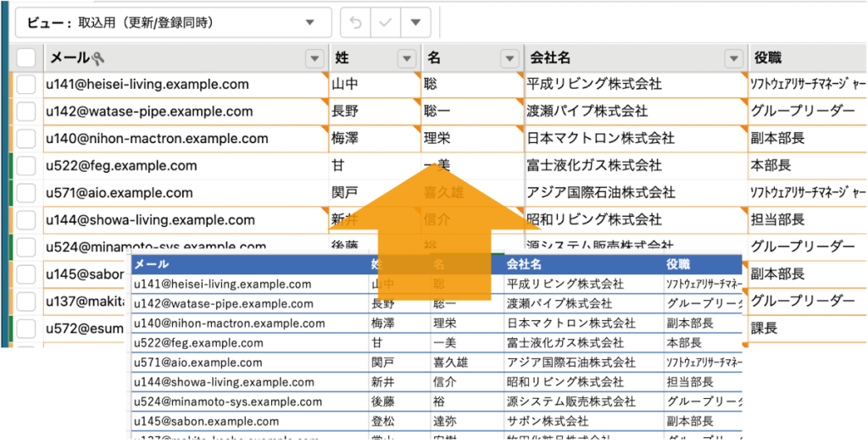Select the 関戸 surname cell in grid

(375, 193)
